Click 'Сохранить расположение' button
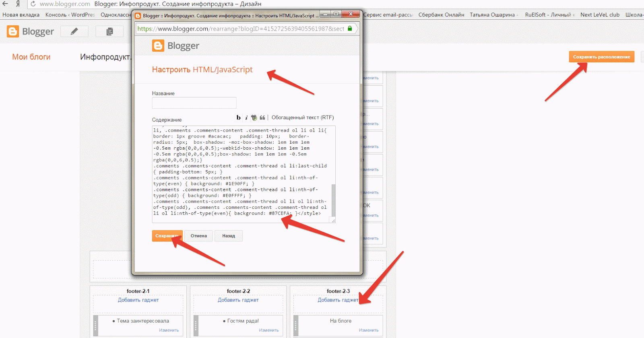The width and height of the screenshot is (644, 338). click(601, 57)
